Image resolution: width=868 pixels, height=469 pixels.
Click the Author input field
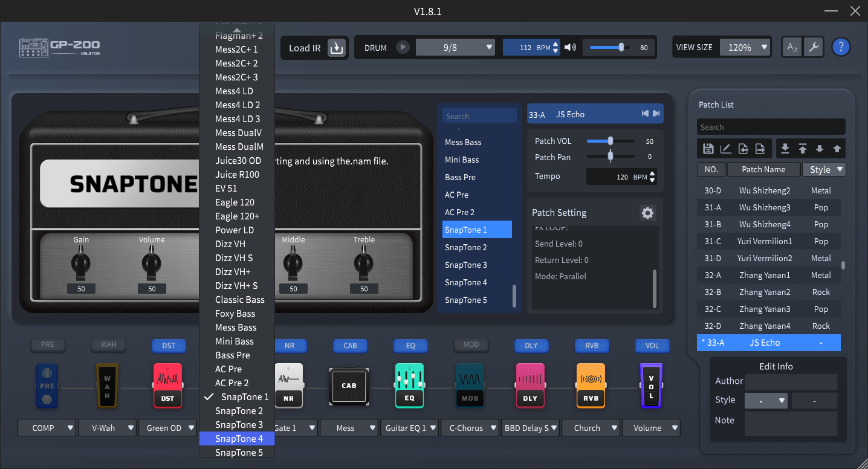791,381
